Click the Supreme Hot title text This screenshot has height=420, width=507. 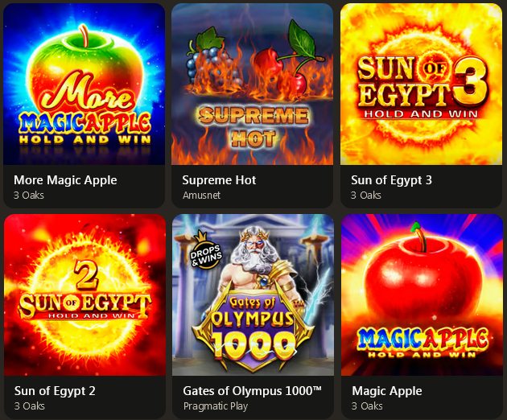click(x=219, y=180)
